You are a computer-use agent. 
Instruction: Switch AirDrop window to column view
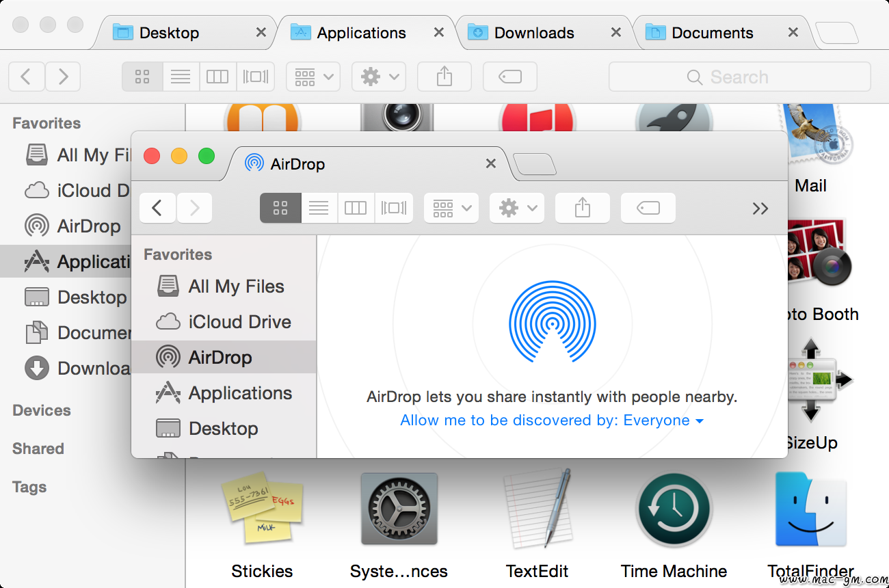[356, 208]
